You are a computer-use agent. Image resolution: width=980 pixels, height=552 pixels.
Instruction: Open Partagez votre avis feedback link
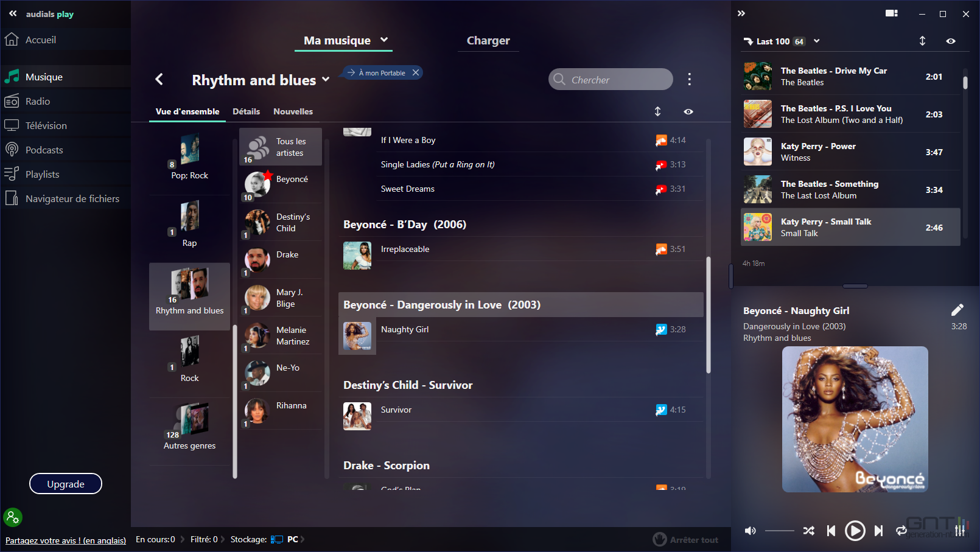pyautogui.click(x=66, y=540)
